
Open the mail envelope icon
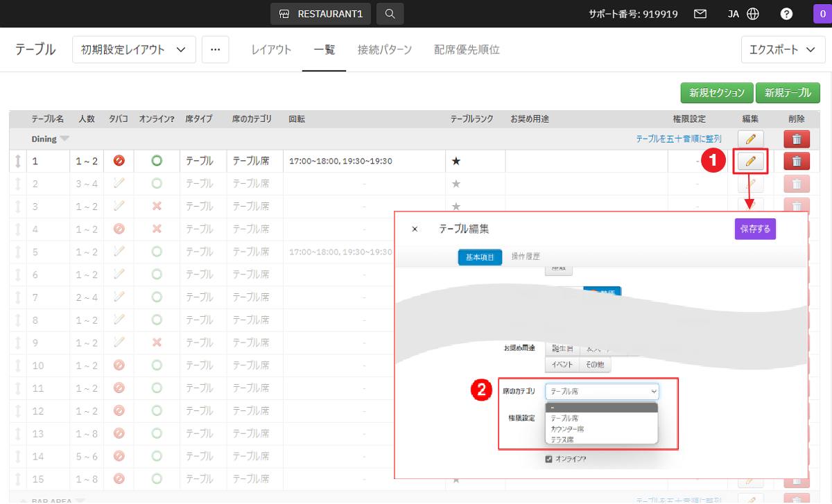[700, 14]
